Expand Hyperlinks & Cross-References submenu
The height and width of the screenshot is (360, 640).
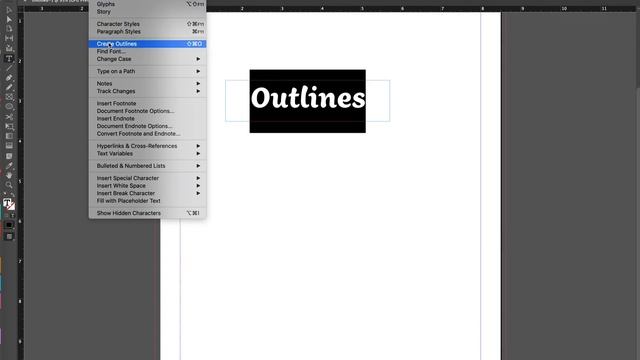tap(147, 146)
